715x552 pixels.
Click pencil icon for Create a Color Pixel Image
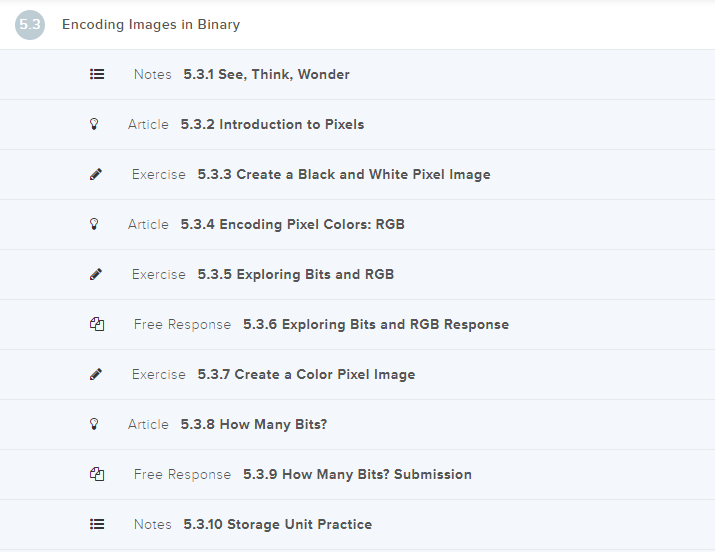[96, 374]
